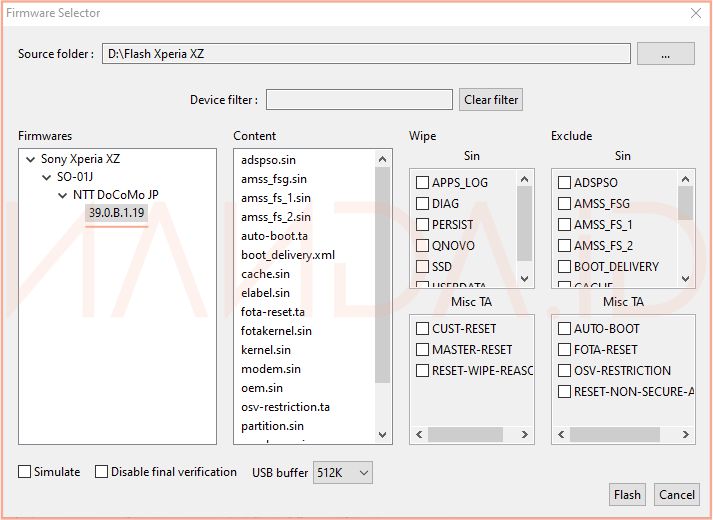Screen dimensions: 713x520
Task: Open the USB buffer 512K dropdown
Action: 342,472
